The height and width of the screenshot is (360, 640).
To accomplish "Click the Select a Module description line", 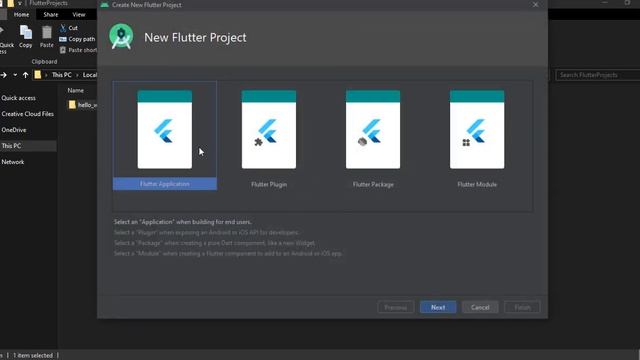I will pyautogui.click(x=228, y=253).
